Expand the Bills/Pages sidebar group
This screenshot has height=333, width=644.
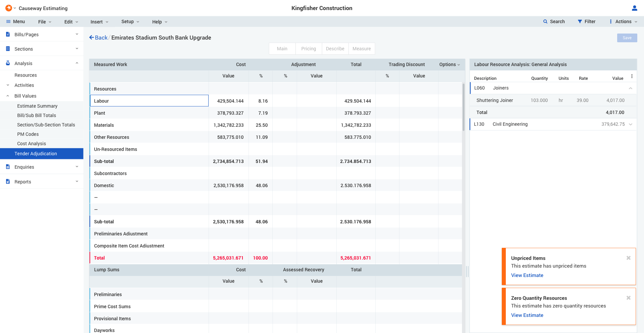(77, 34)
